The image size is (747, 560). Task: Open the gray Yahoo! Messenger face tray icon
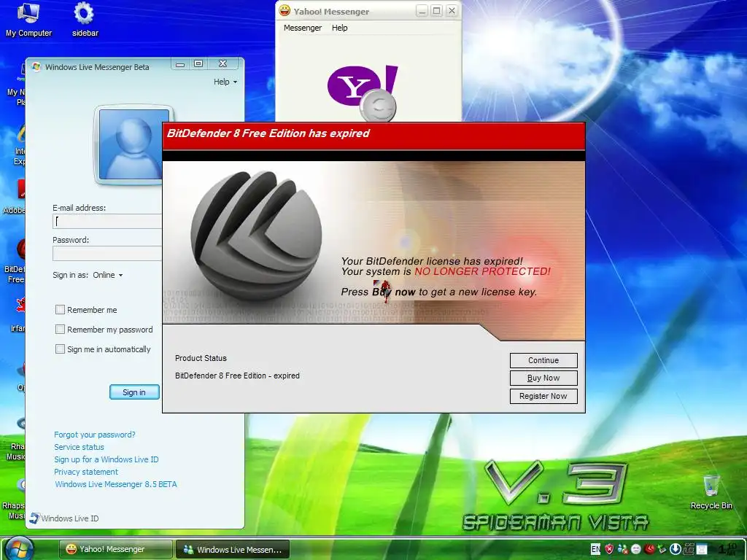(x=636, y=549)
